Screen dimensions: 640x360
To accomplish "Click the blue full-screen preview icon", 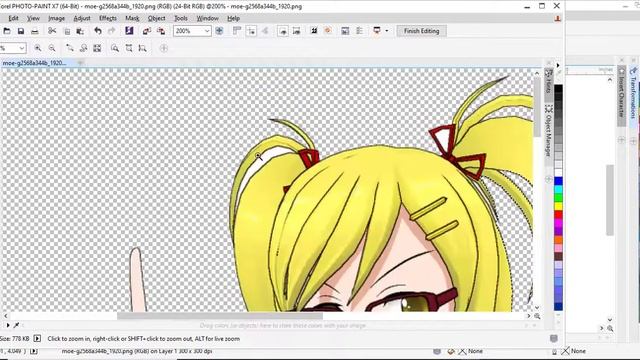I will (219, 31).
